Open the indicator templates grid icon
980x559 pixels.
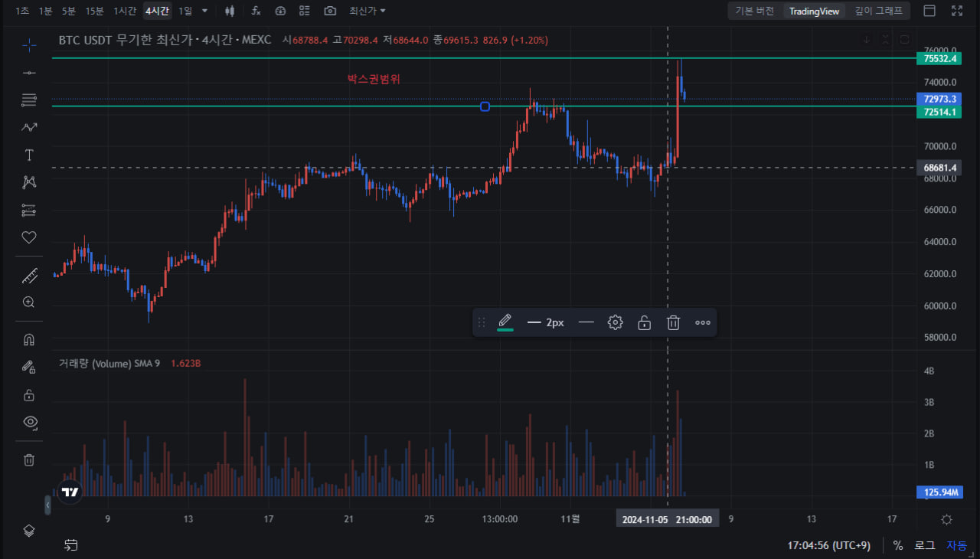coord(305,11)
